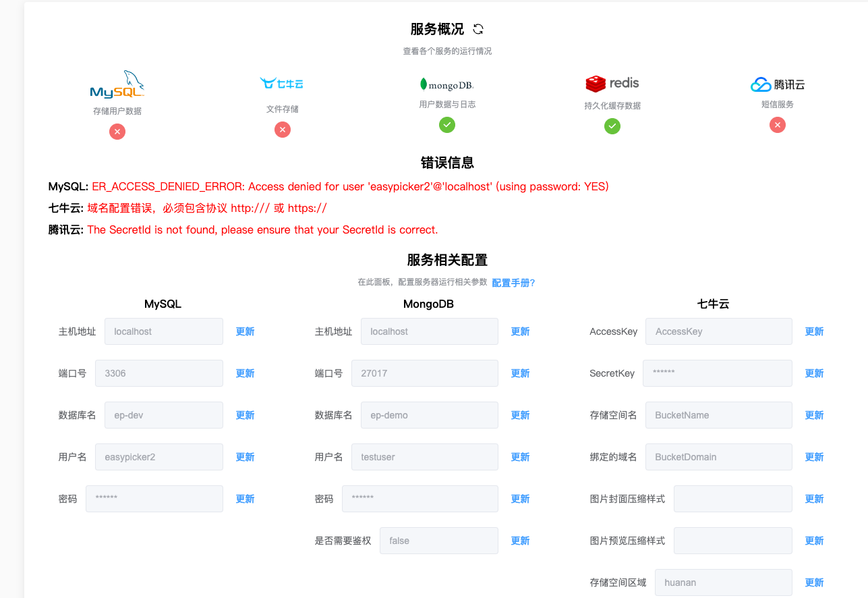The width and height of the screenshot is (868, 598).
Task: Update the MongoDB 密码
Action: tap(520, 499)
